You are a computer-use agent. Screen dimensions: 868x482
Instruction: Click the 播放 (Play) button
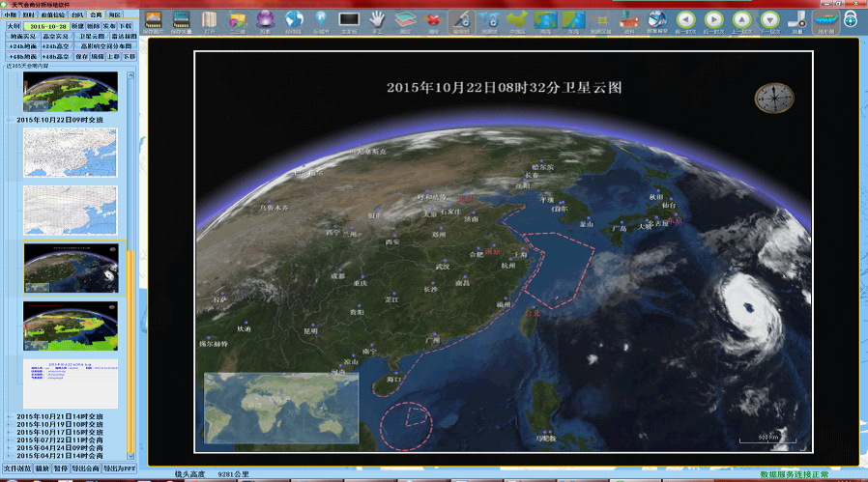click(x=43, y=468)
